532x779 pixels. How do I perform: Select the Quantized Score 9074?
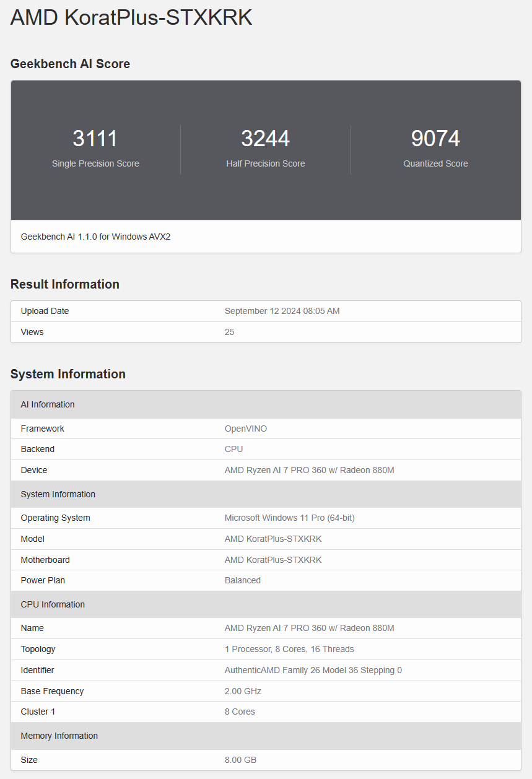point(435,139)
